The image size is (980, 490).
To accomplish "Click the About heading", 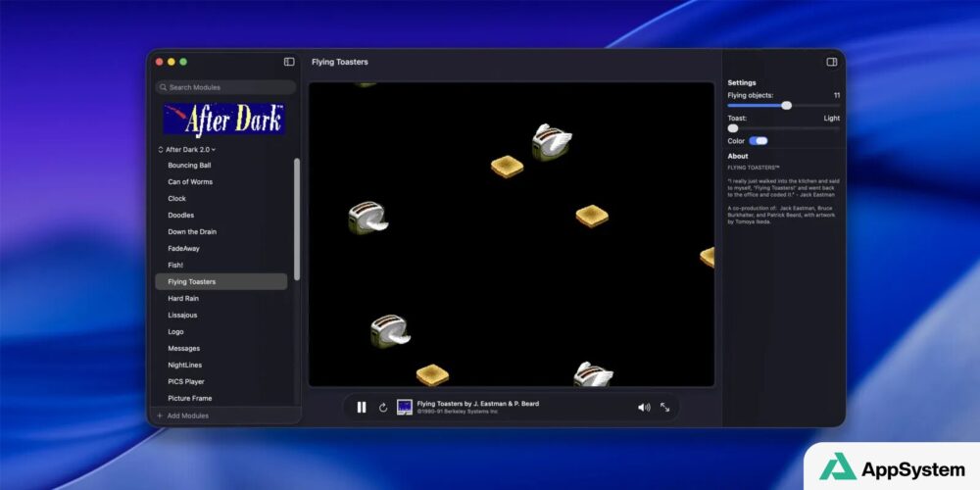I will (x=738, y=156).
